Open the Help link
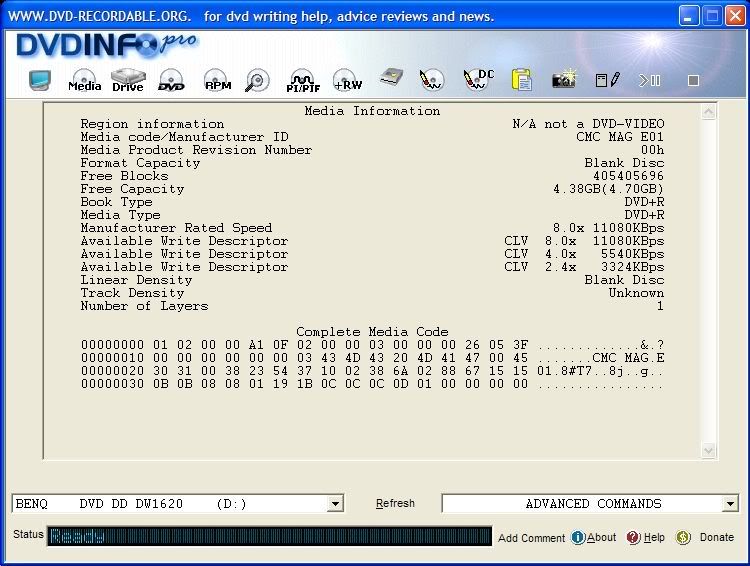 point(654,537)
